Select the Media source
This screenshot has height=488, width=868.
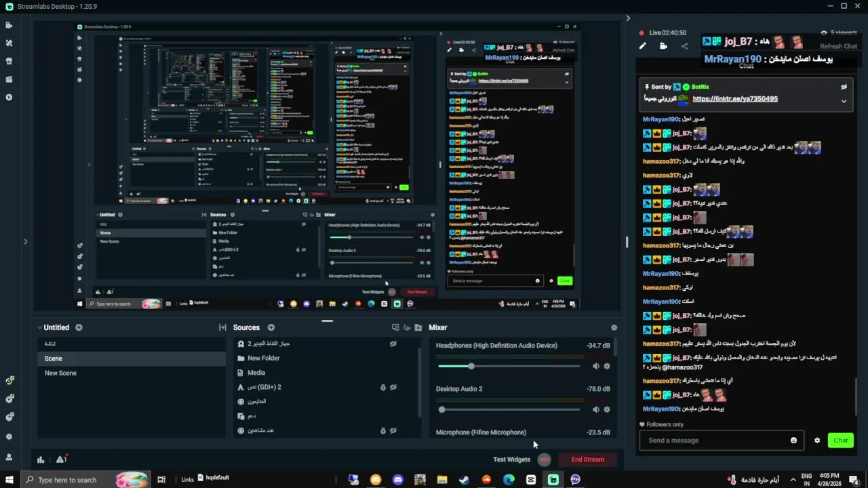256,373
